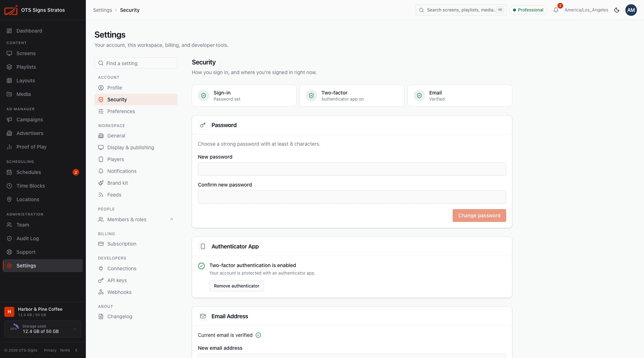Image resolution: width=644 pixels, height=358 pixels.
Task: Expand the Storage used panel
Action: click(x=43, y=329)
